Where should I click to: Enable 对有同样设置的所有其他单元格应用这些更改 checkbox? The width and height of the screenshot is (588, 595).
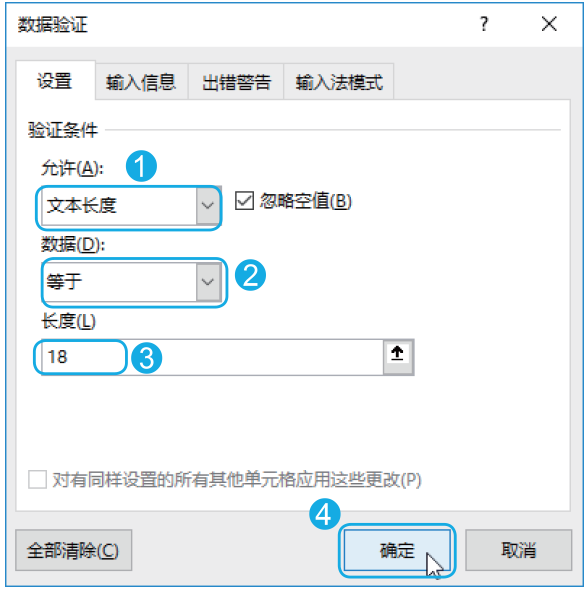click(37, 479)
